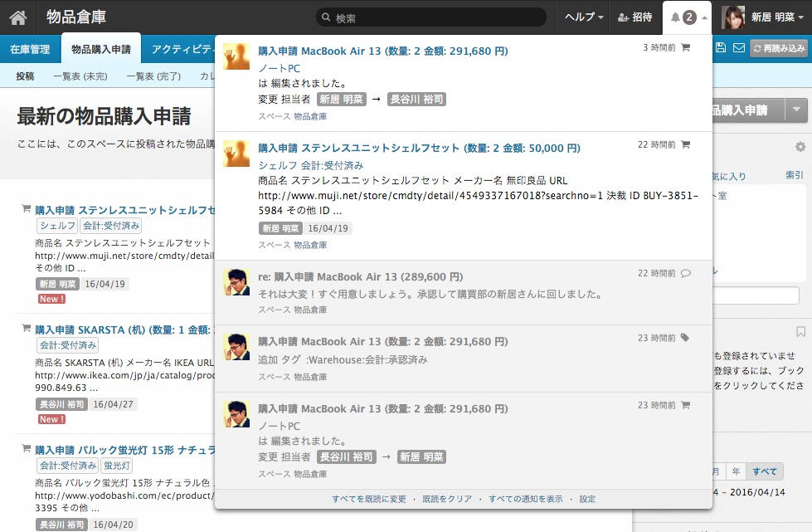Screen dimensions: 812x532
Task: Click すべての通知を表示 link
Action: click(x=525, y=499)
